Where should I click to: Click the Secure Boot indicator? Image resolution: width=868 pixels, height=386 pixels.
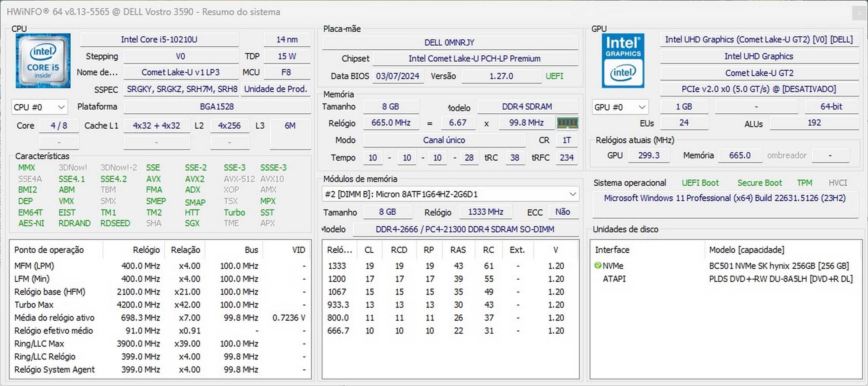[759, 183]
